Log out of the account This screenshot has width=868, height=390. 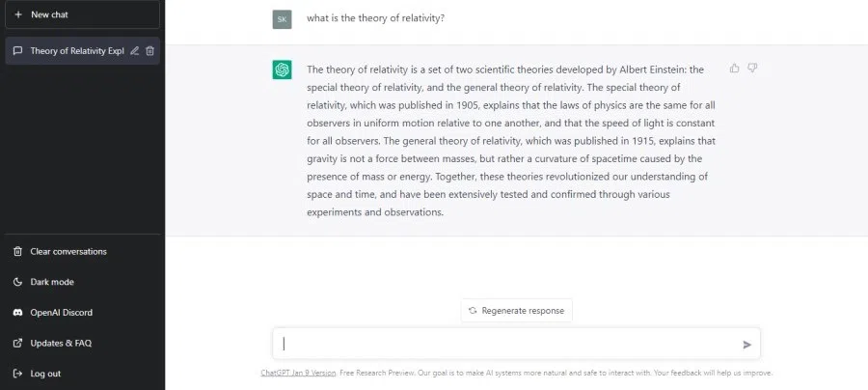coord(45,374)
